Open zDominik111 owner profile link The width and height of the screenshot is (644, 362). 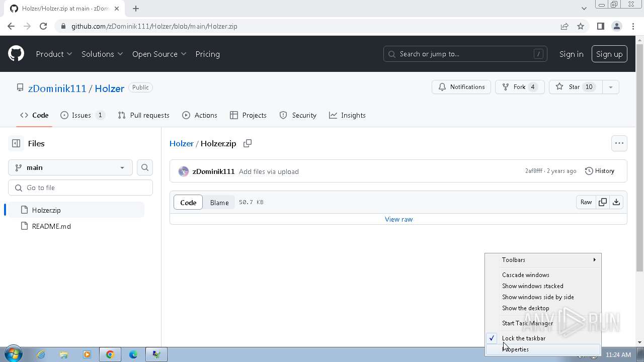tap(57, 88)
